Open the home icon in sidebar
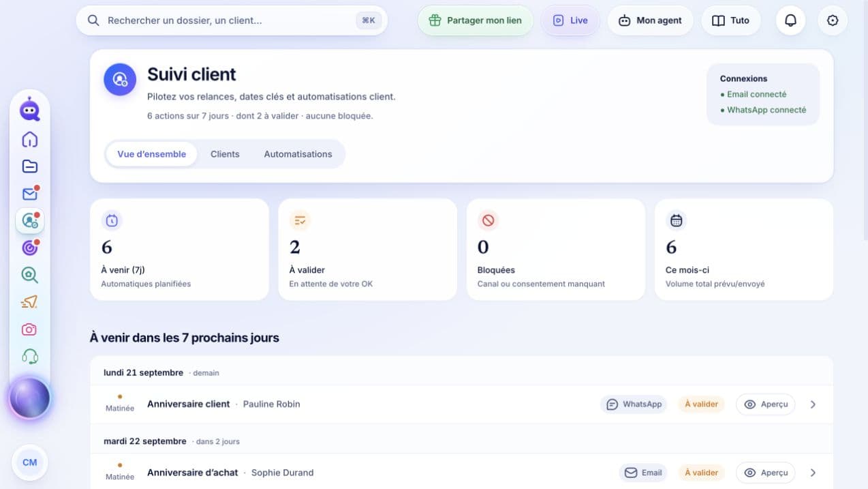Screen dimensions: 868x489 coord(29,140)
